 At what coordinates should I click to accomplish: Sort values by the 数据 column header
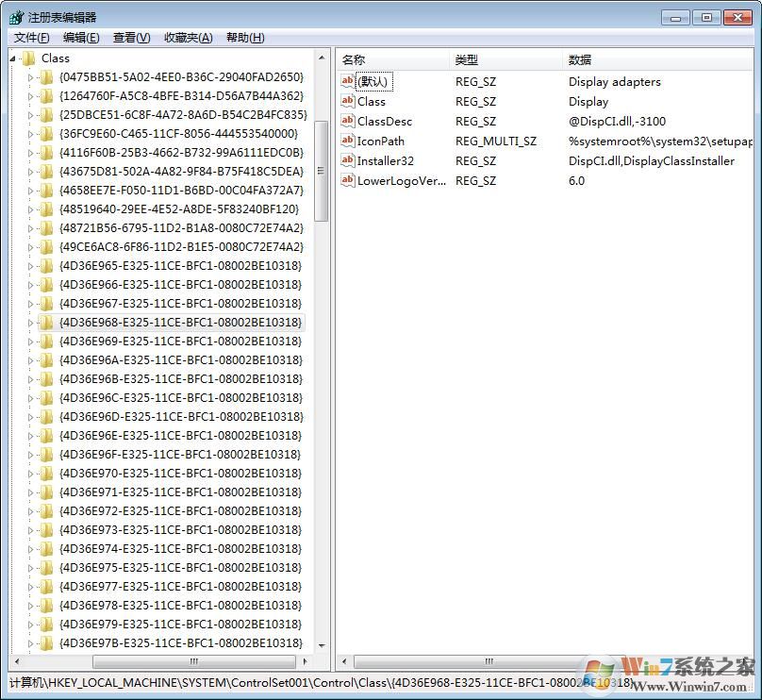point(658,60)
